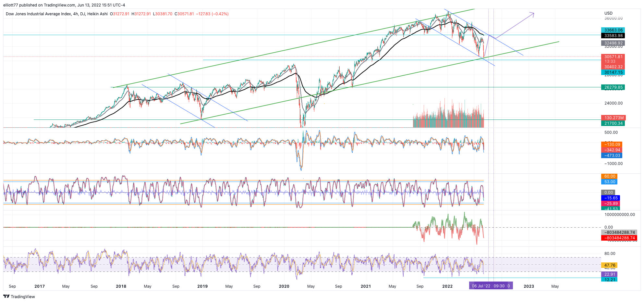Click the close value C30571.81 in header
This screenshot has width=644, height=302.
click(x=184, y=14)
